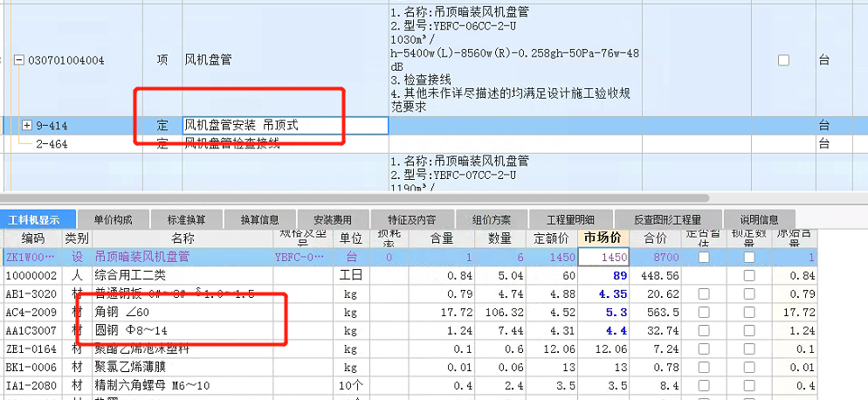Click the 含量 column header
Viewport: 868px width, 400px height.
coord(443,238)
